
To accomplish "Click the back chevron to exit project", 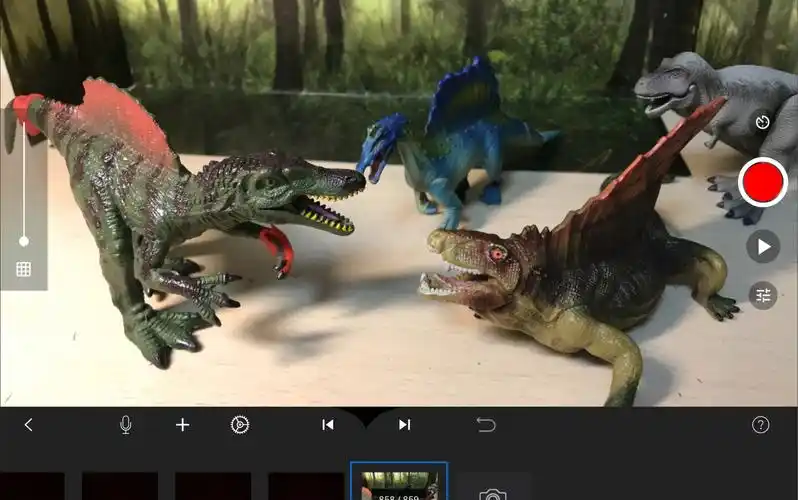I will pyautogui.click(x=28, y=425).
